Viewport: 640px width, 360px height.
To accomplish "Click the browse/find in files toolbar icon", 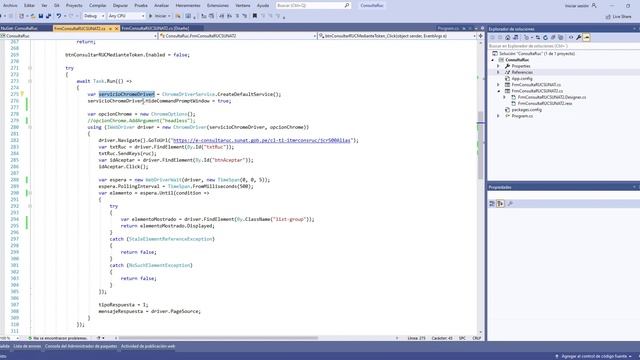I will (178, 16).
